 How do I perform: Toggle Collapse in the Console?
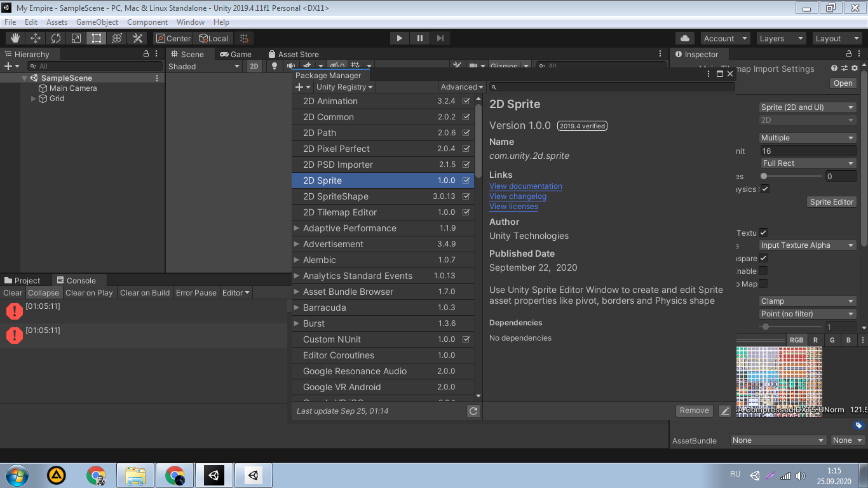point(43,293)
